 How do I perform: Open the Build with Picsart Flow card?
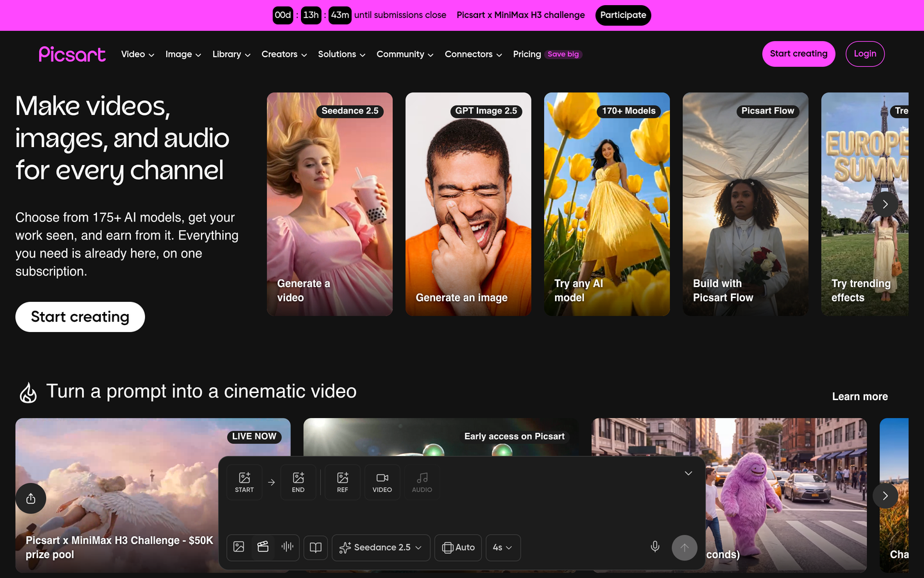click(x=746, y=204)
